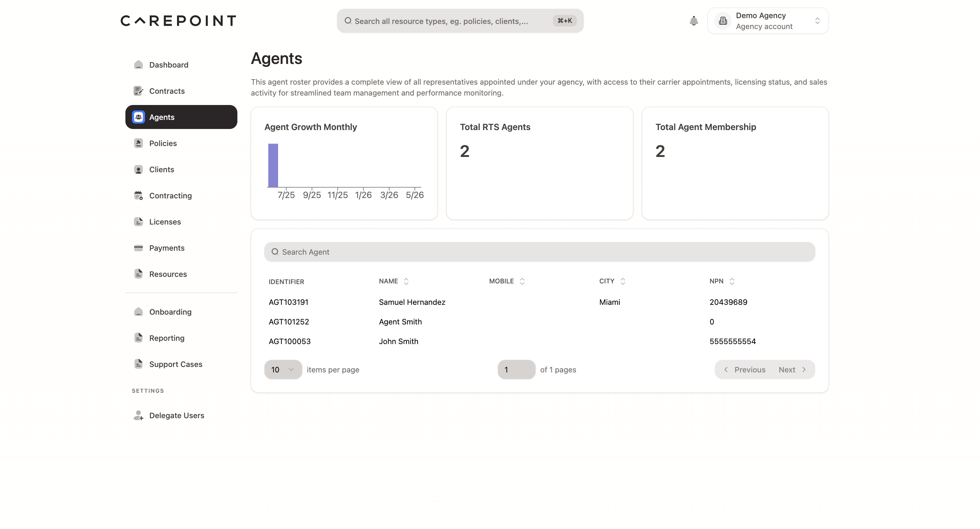Image resolution: width=980 pixels, height=529 pixels.
Task: Select Samuel Hernandez agent name
Action: [412, 302]
